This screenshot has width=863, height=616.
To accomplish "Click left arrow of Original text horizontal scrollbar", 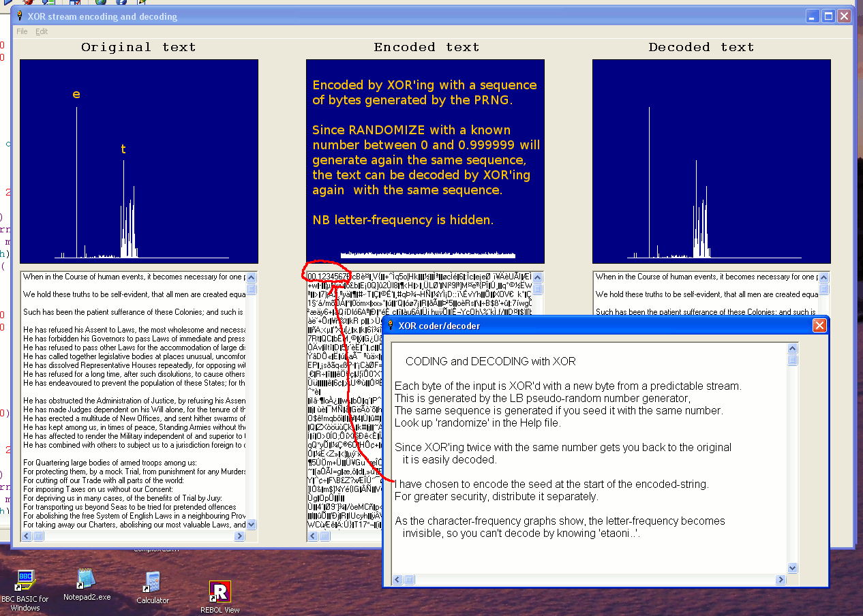I will pos(27,536).
